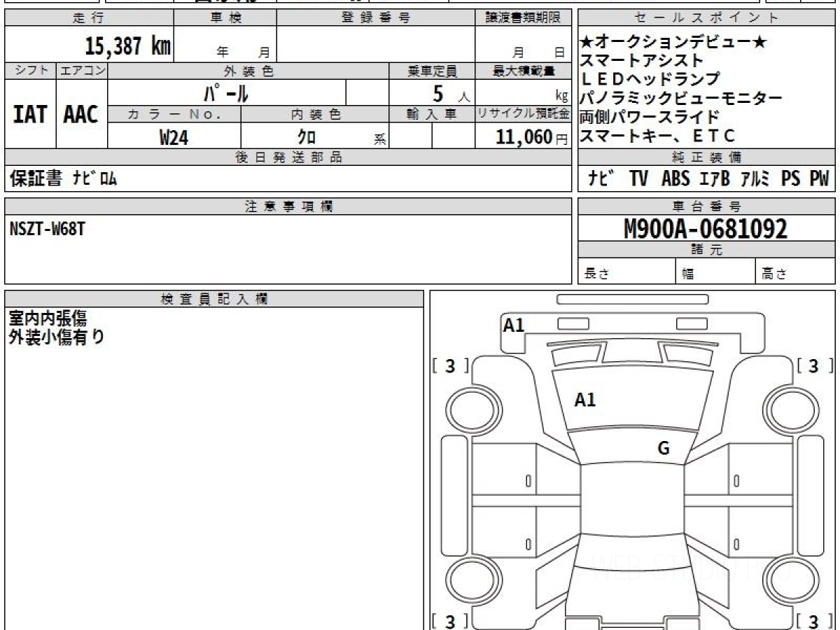
Task: Select the エアB equipment code
Action: [x=715, y=179]
